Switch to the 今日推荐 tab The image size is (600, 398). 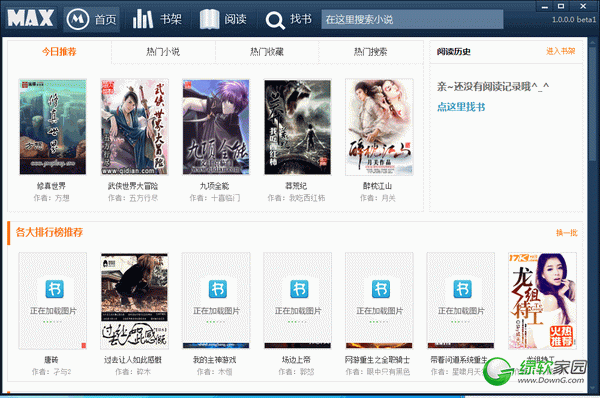tap(59, 52)
